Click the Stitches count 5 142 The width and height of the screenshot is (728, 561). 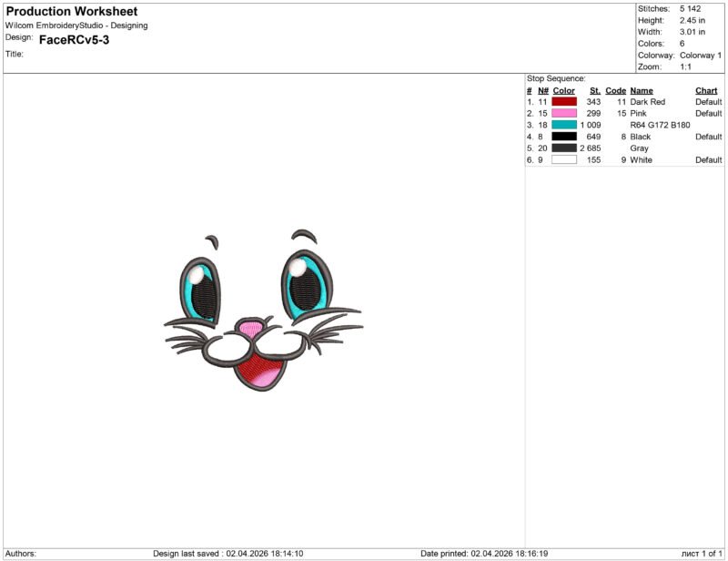point(692,9)
